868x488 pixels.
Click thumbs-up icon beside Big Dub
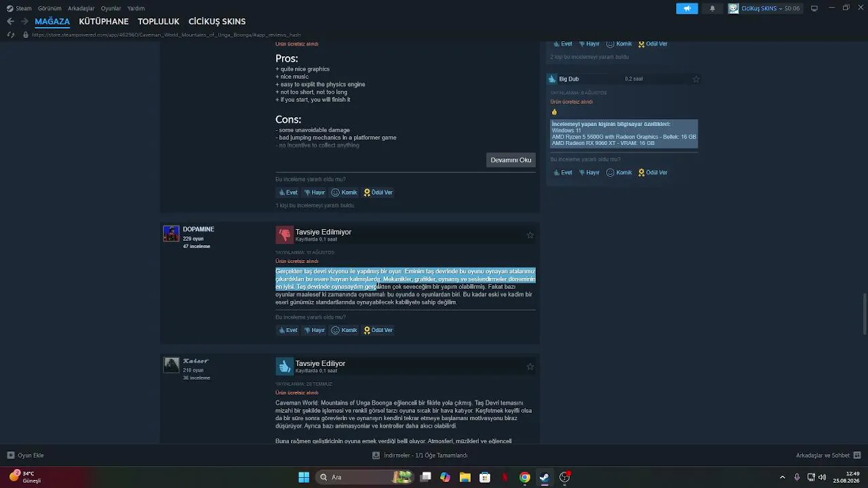553,79
